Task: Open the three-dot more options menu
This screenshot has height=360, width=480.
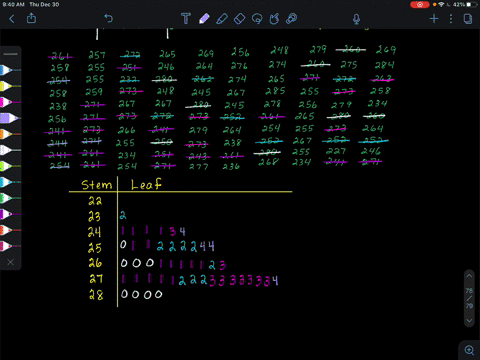Action: point(451,19)
